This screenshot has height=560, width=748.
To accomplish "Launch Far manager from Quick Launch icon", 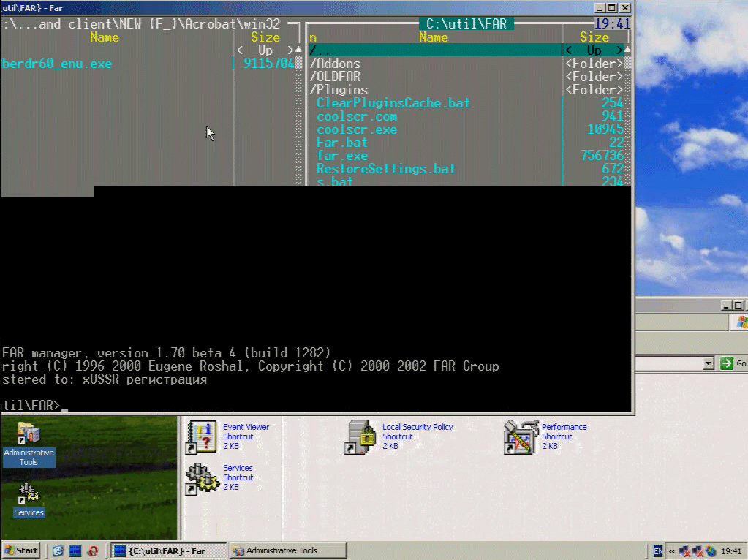I will (x=75, y=551).
